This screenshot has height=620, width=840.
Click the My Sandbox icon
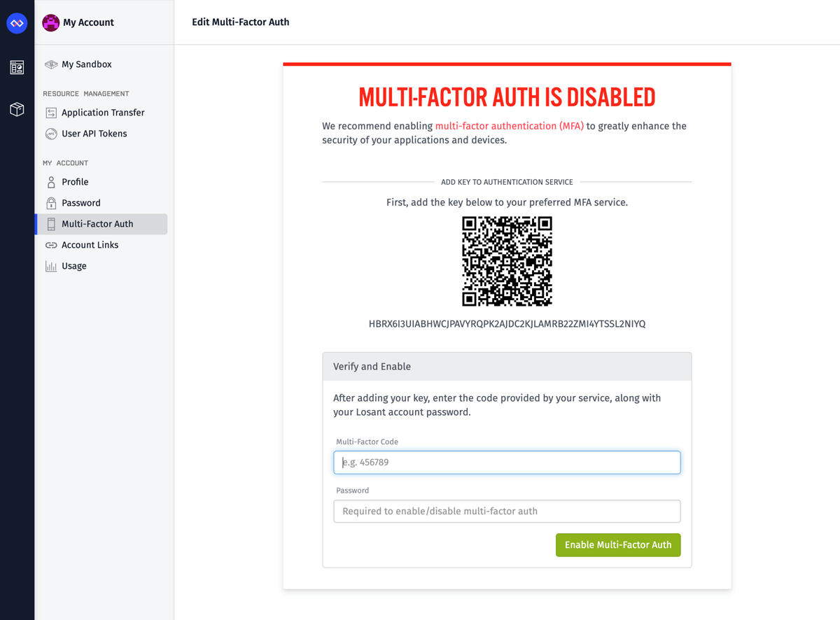click(x=51, y=64)
